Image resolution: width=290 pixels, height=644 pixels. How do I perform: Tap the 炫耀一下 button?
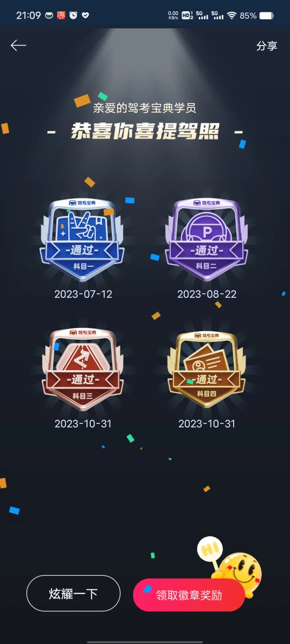point(74,594)
